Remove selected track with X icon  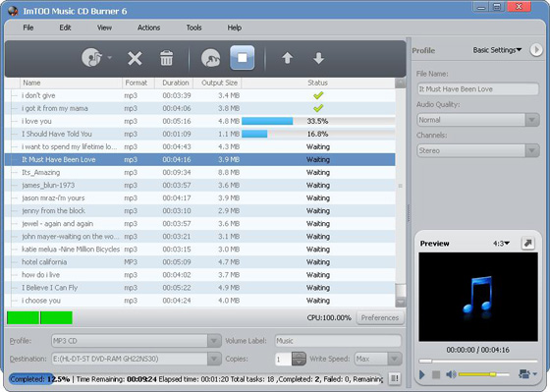135,58
